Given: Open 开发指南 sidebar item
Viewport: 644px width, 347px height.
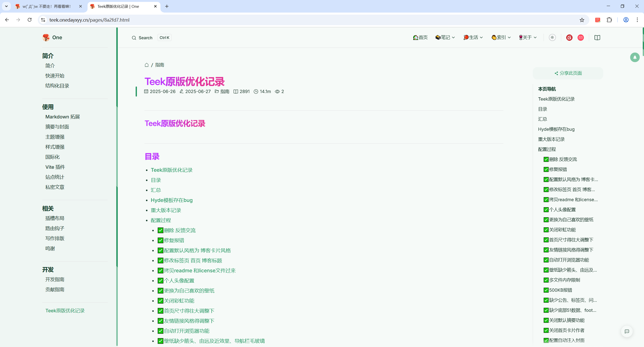Looking at the screenshot, I should [x=55, y=279].
